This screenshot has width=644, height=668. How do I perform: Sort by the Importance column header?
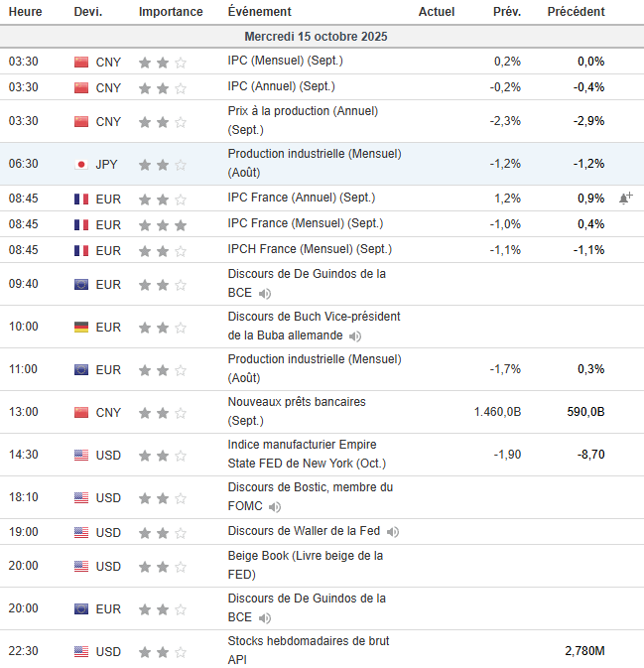[x=171, y=12]
